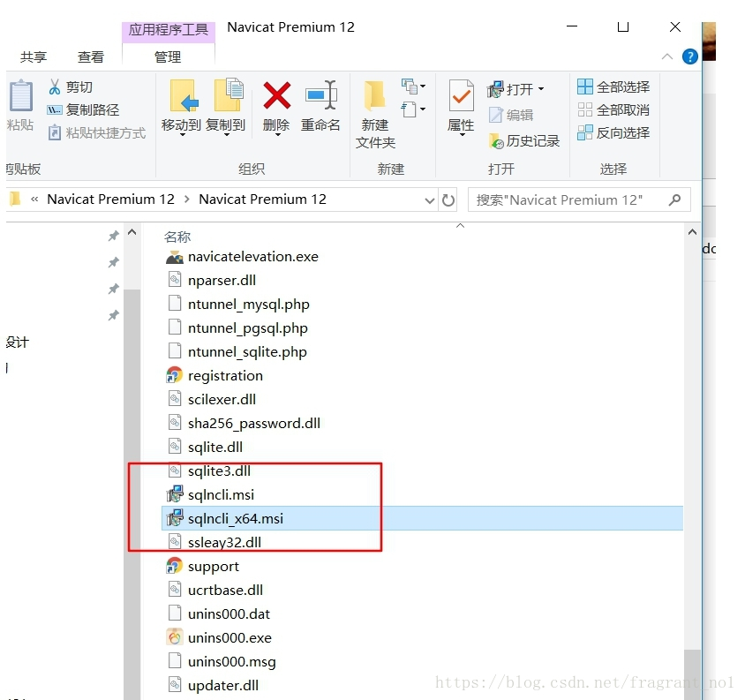Select file unins000.msg
Screen dimensions: 745x700
pyautogui.click(x=232, y=661)
